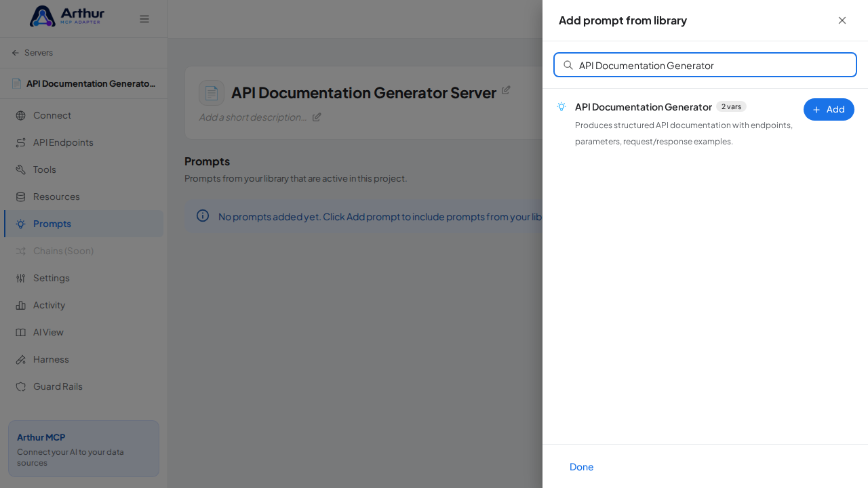Click the API Endpoints route icon

point(21,142)
